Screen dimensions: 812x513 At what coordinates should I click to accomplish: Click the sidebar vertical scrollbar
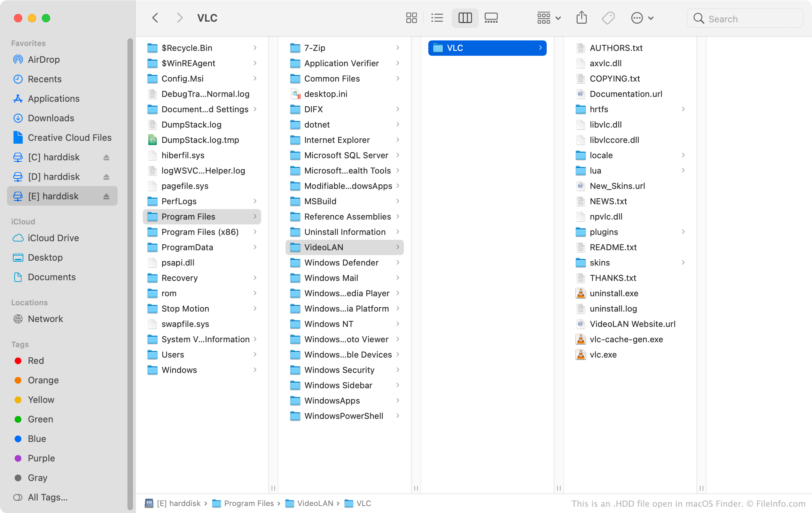pyautogui.click(x=130, y=274)
